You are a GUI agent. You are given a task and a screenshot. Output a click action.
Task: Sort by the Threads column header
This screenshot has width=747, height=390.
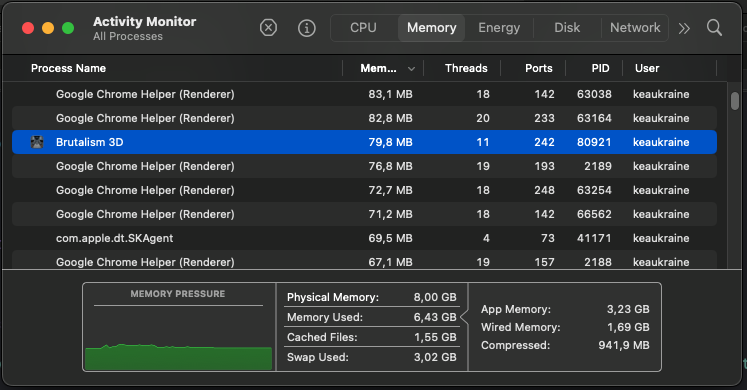[x=466, y=68]
